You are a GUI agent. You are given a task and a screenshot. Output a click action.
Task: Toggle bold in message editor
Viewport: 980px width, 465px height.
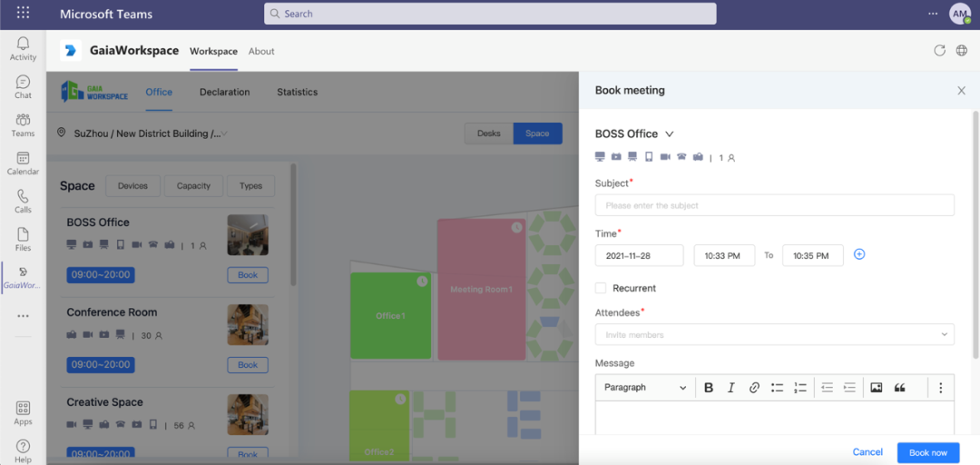[x=709, y=388]
